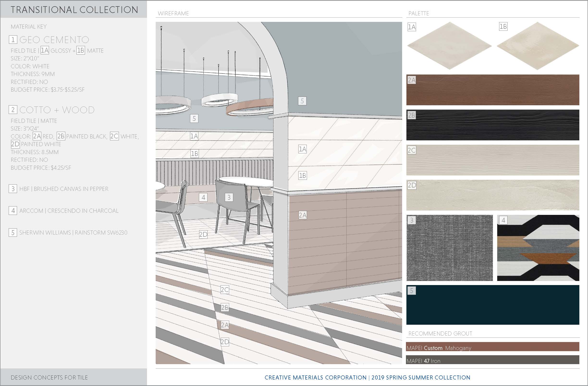The width and height of the screenshot is (588, 386).
Task: Click the white ring pendant light at the center
Action: 219,100
